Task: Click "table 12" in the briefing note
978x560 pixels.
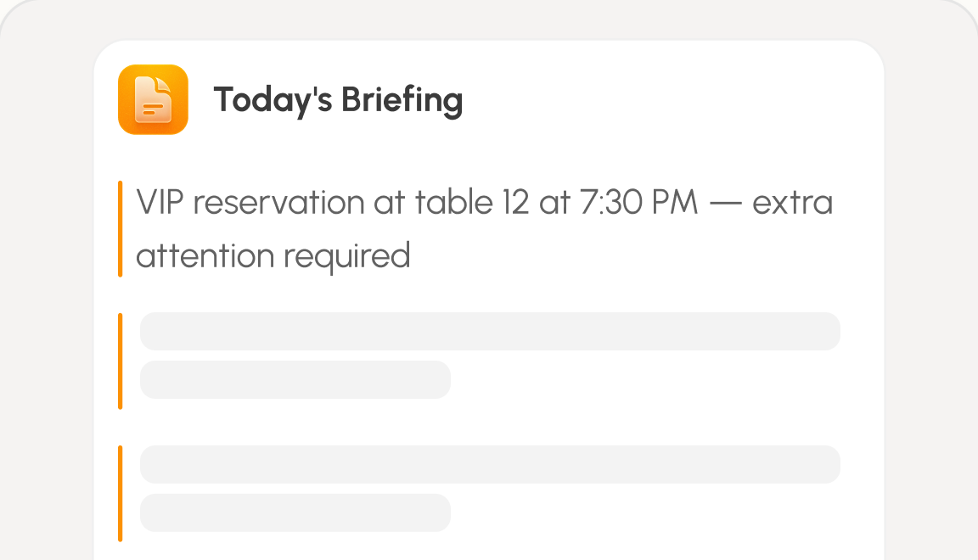Action: click(x=472, y=203)
